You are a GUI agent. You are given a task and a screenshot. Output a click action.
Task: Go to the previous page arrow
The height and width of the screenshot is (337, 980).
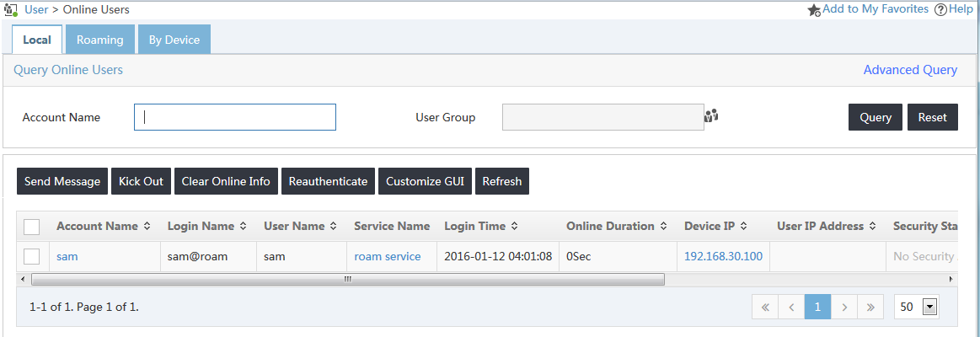point(791,307)
